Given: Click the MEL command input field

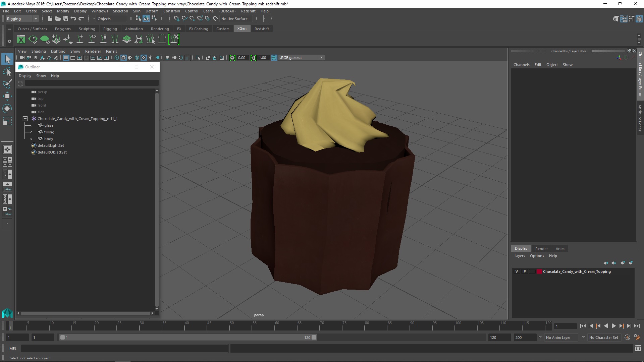Looking at the screenshot, I should pos(124,349).
